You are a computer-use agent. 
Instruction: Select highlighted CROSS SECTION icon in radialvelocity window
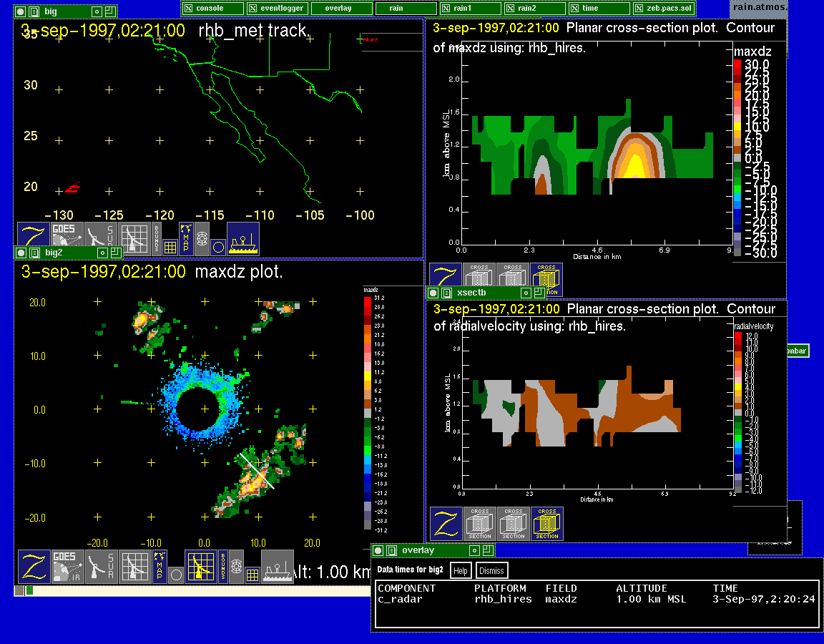coord(547,524)
